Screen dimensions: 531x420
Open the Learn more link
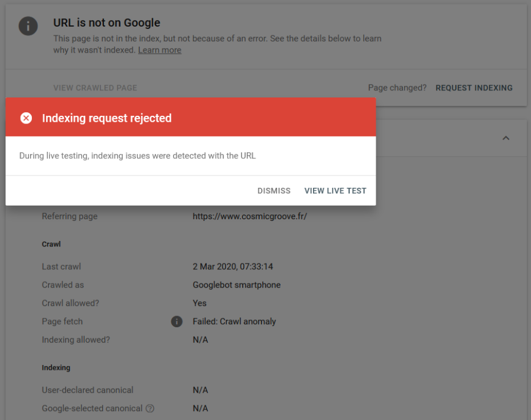click(x=159, y=50)
